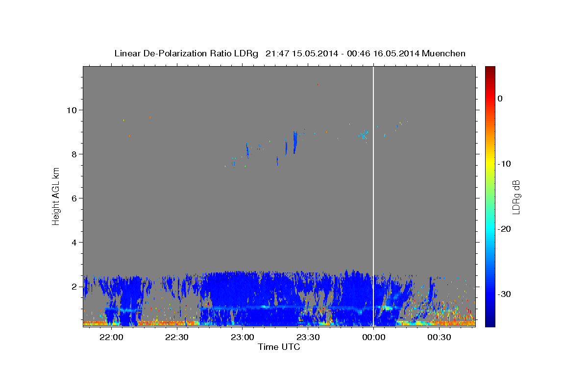
Task: Click the 00:00 time tick label
Action: [x=373, y=338]
